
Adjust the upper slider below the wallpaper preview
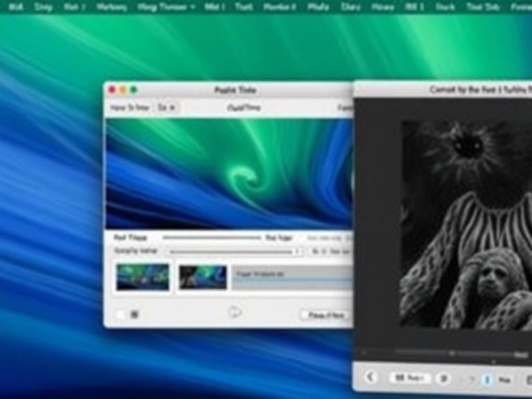[x=212, y=238]
